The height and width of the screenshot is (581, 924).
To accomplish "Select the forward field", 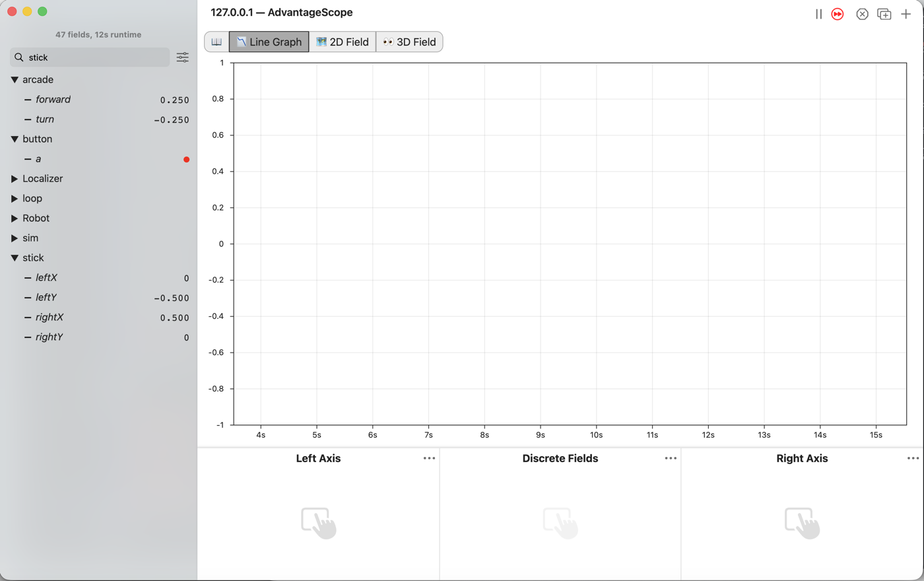I will pos(53,100).
